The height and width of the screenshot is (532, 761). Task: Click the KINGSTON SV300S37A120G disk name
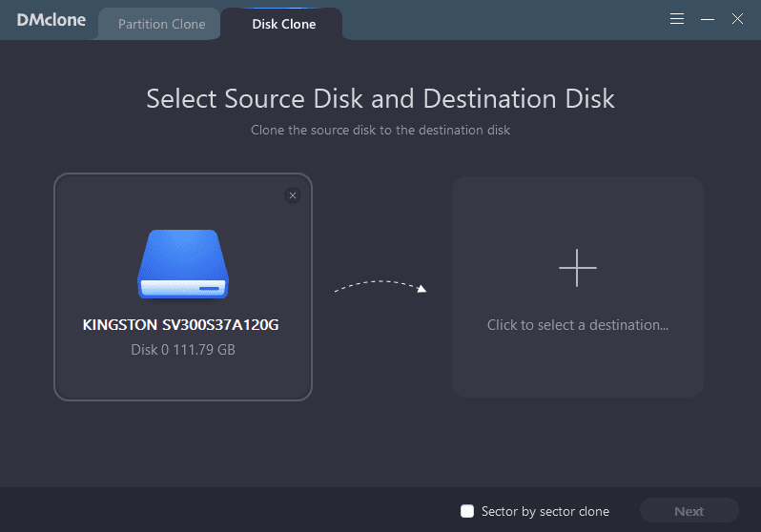point(181,325)
